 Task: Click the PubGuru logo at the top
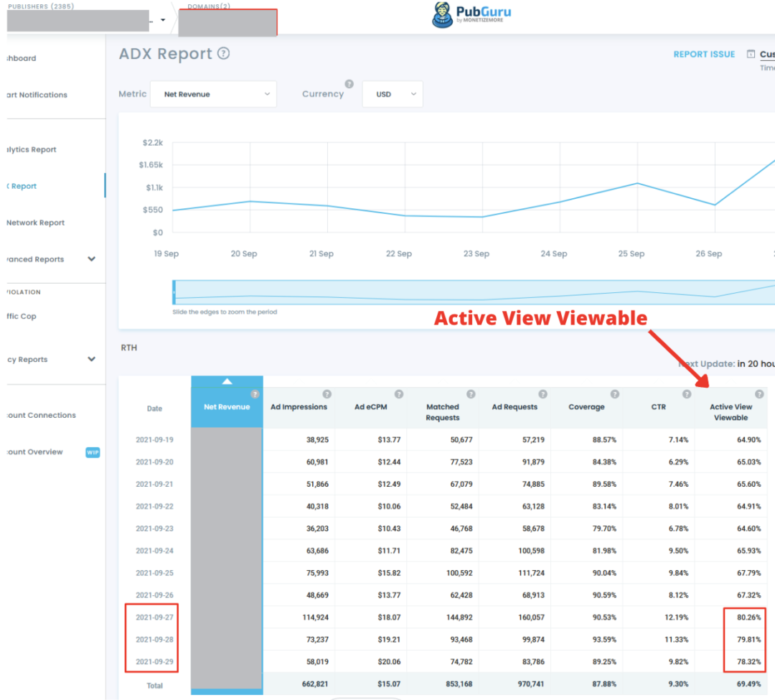[x=471, y=14]
